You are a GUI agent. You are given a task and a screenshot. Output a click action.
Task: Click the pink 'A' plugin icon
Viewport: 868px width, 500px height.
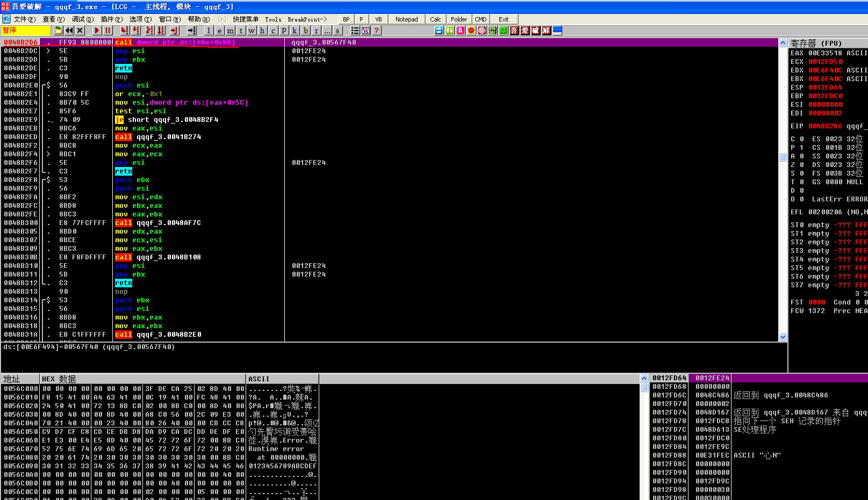tap(461, 31)
